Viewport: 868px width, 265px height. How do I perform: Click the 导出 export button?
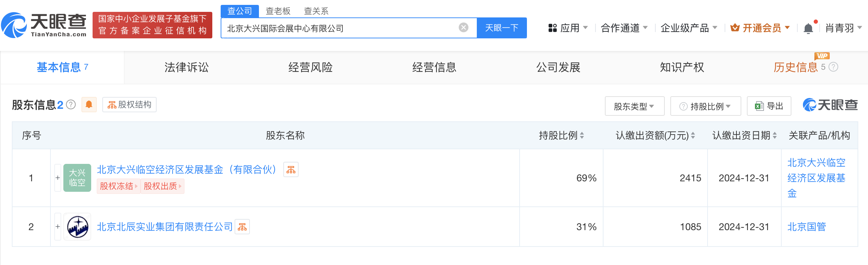[769, 106]
